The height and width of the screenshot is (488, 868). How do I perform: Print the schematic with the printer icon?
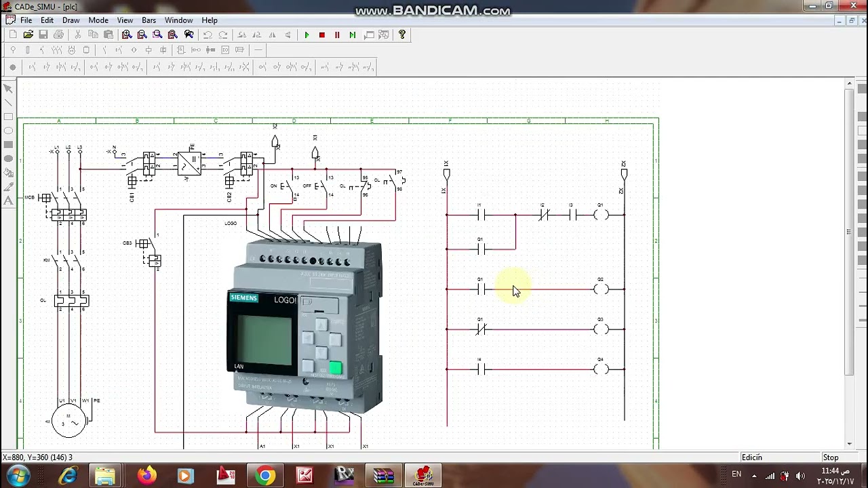coord(58,35)
